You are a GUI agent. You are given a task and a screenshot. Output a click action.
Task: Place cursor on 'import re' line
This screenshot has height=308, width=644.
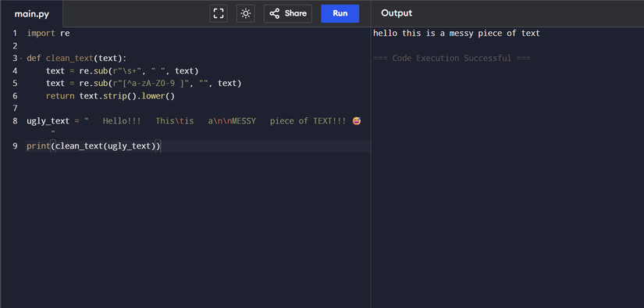point(48,34)
